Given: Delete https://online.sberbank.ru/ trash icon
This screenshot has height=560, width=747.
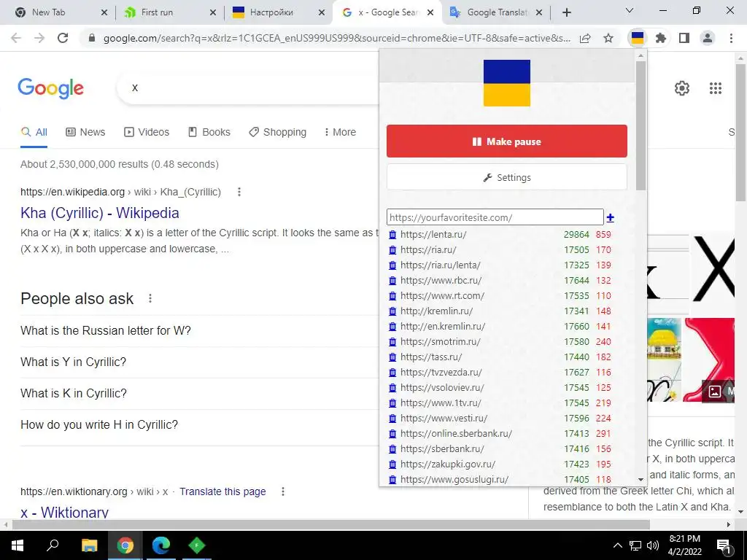Looking at the screenshot, I should coord(392,434).
